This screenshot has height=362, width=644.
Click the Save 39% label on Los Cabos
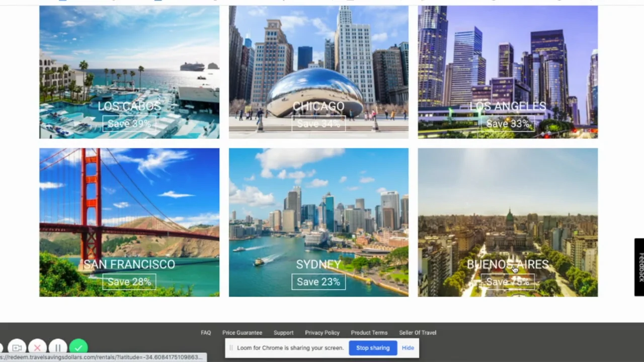[x=129, y=124]
